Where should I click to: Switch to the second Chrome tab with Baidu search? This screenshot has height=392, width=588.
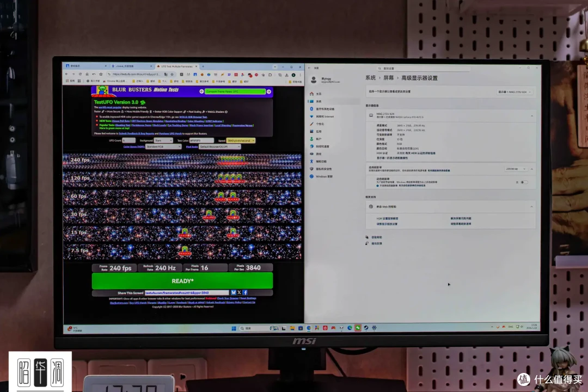[x=132, y=66]
